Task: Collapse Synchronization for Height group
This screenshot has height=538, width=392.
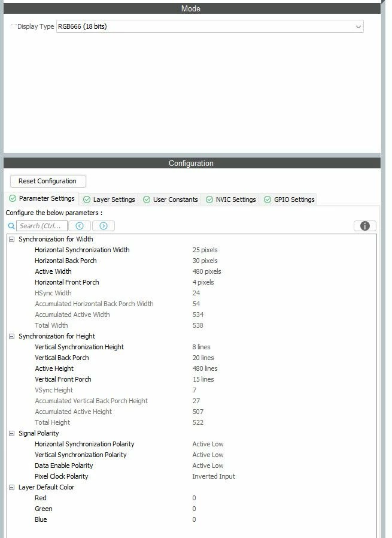Action: [11, 336]
